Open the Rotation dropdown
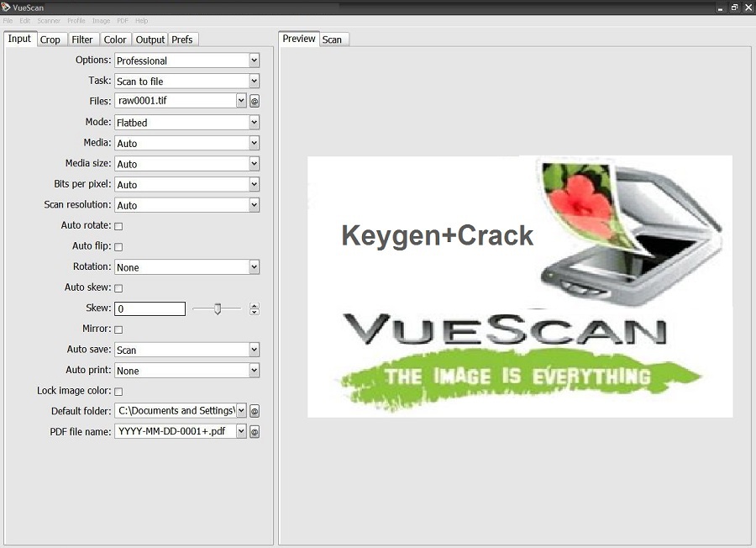The width and height of the screenshot is (756, 548). 187,266
